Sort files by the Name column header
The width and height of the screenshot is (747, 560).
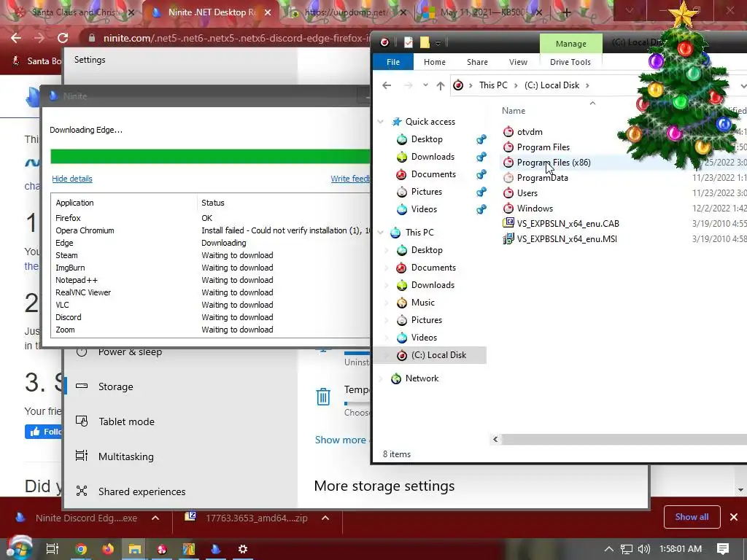513,111
